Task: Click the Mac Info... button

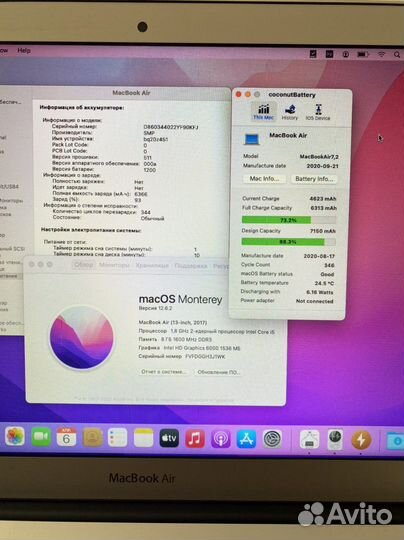Action: [264, 179]
